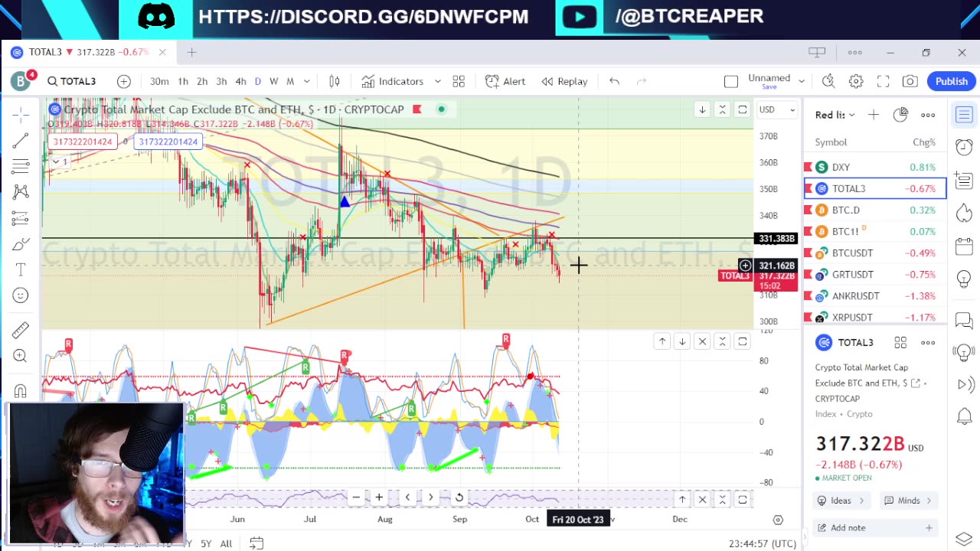This screenshot has height=551, width=980.
Task: Collapse the legend with the chevron showing 1
Action: tap(59, 161)
